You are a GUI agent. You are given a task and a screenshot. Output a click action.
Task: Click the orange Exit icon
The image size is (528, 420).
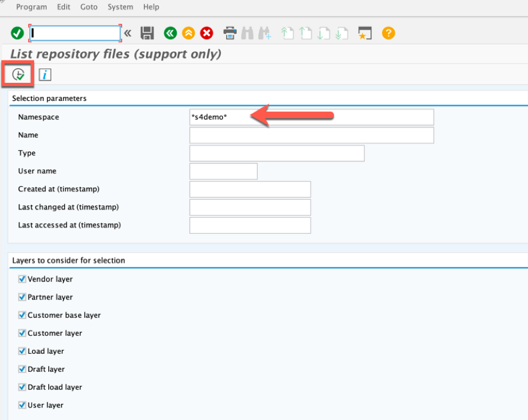pos(189,33)
